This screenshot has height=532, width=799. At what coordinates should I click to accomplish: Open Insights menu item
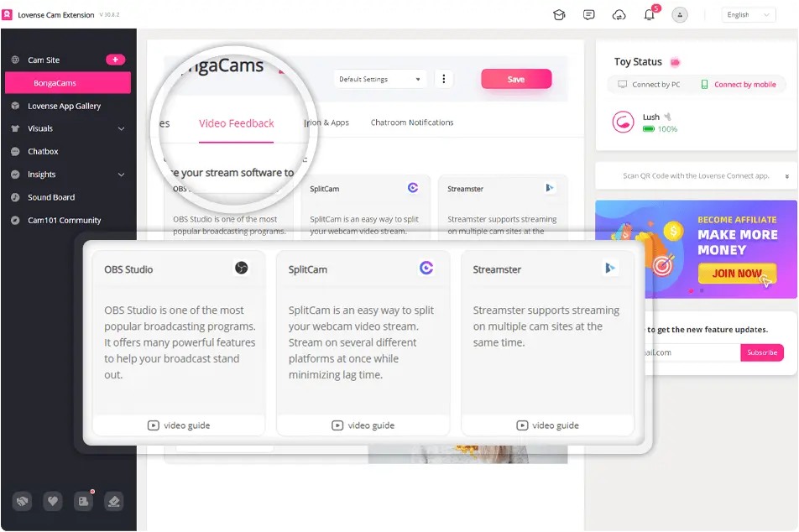[41, 175]
